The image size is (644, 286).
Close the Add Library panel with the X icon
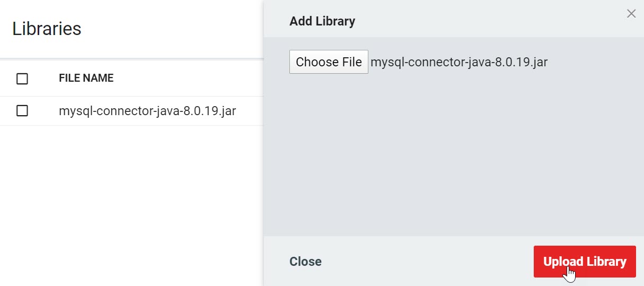[631, 14]
